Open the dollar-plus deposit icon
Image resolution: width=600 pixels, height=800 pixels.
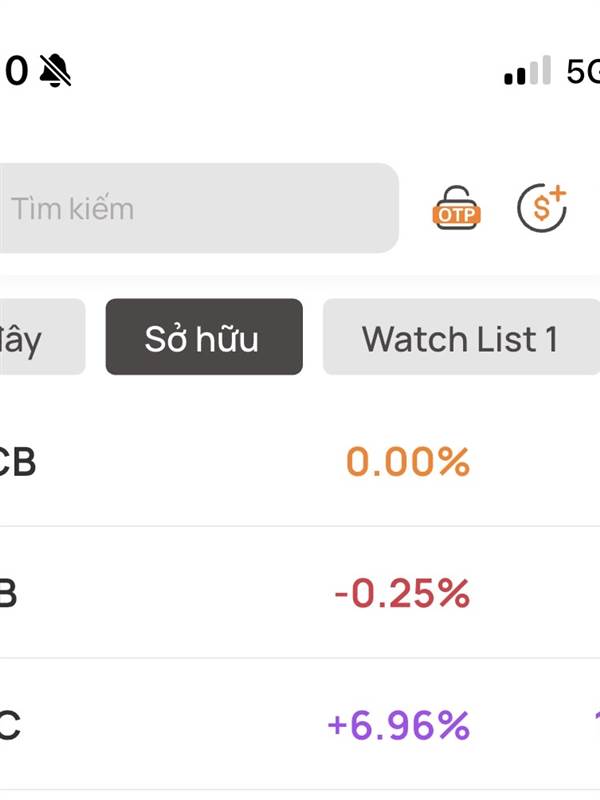[x=542, y=208]
